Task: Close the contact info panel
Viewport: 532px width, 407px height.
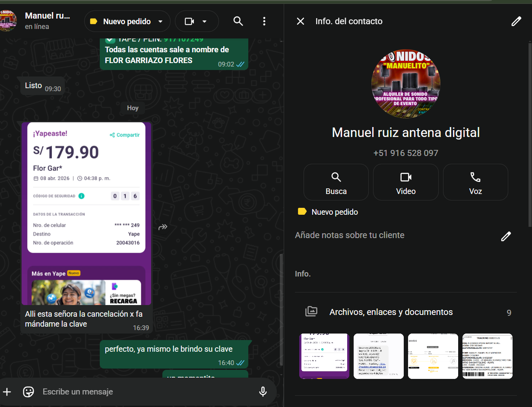Action: (x=301, y=21)
